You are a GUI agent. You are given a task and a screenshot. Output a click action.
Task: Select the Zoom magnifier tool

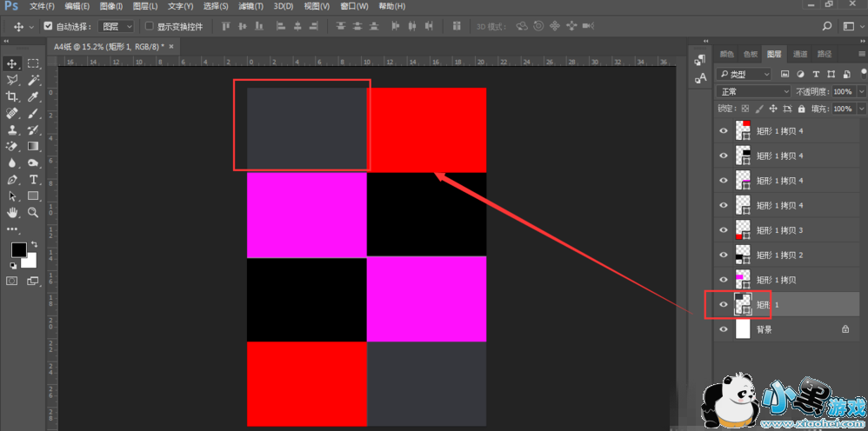tap(33, 212)
